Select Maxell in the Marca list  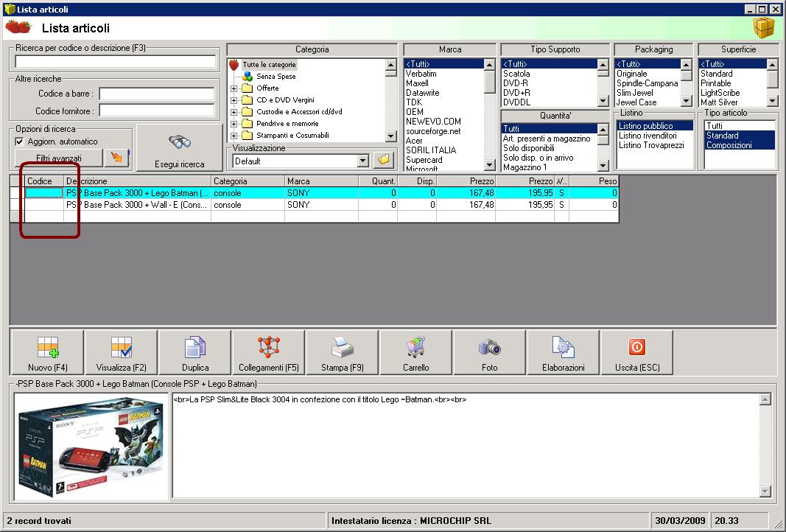coord(417,83)
